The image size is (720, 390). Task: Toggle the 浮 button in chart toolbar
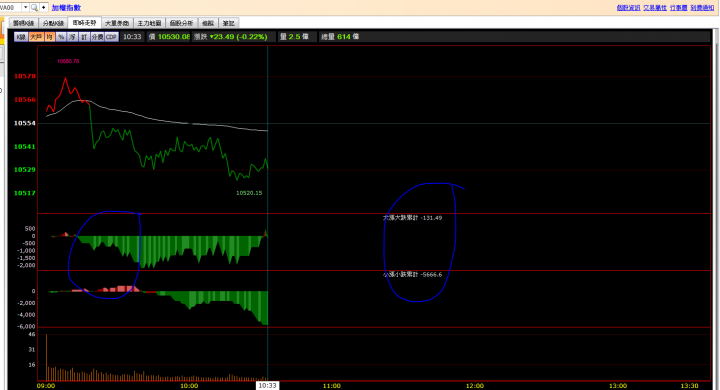coord(73,37)
